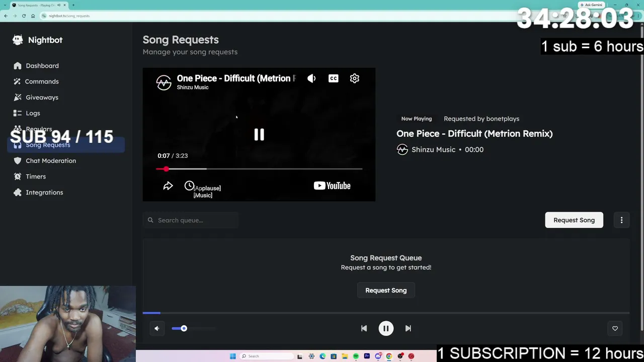Viewport: 644px width, 362px height.
Task: Pause the YouTube video in player
Action: (259, 134)
